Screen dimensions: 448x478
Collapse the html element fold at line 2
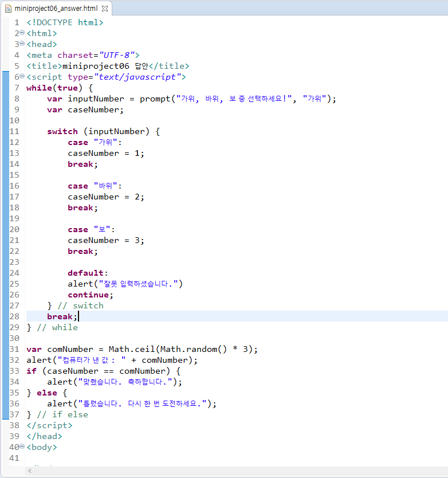tap(22, 33)
